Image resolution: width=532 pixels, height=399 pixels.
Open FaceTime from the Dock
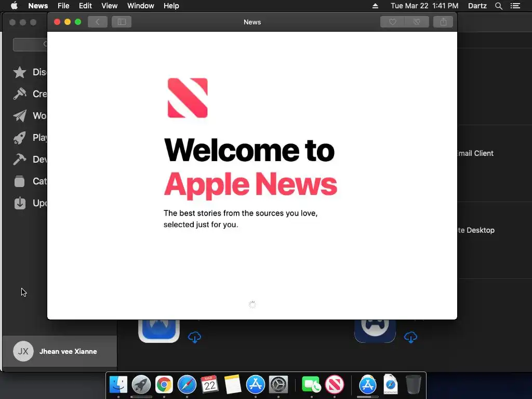[311, 385]
